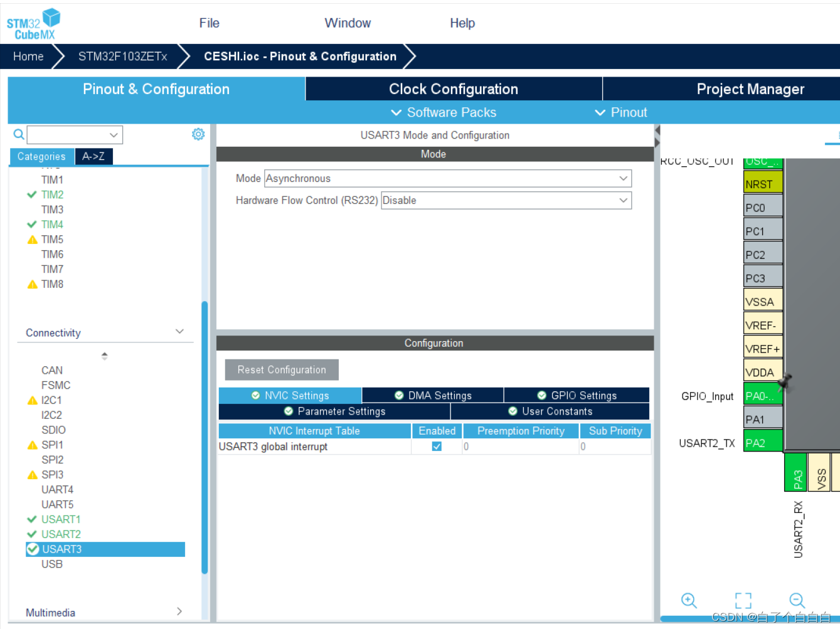
Task: Click the TIM4 green checkmark icon
Action: click(x=32, y=225)
